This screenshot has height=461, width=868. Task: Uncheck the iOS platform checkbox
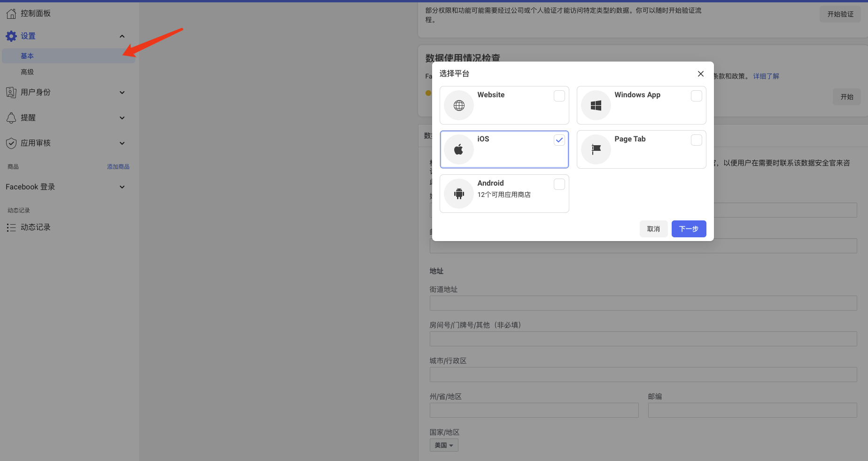pyautogui.click(x=559, y=140)
